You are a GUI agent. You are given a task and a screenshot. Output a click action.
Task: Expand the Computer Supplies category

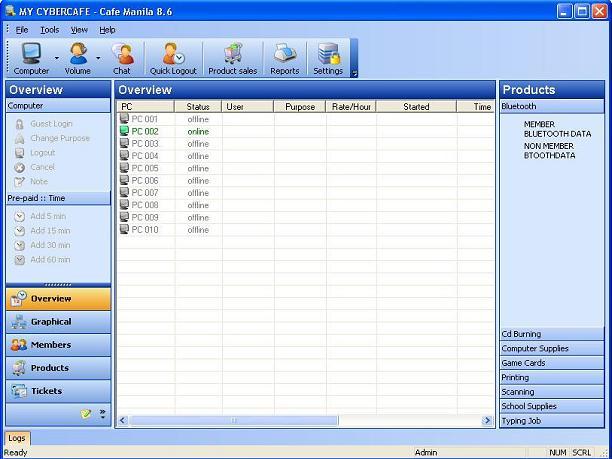click(552, 349)
